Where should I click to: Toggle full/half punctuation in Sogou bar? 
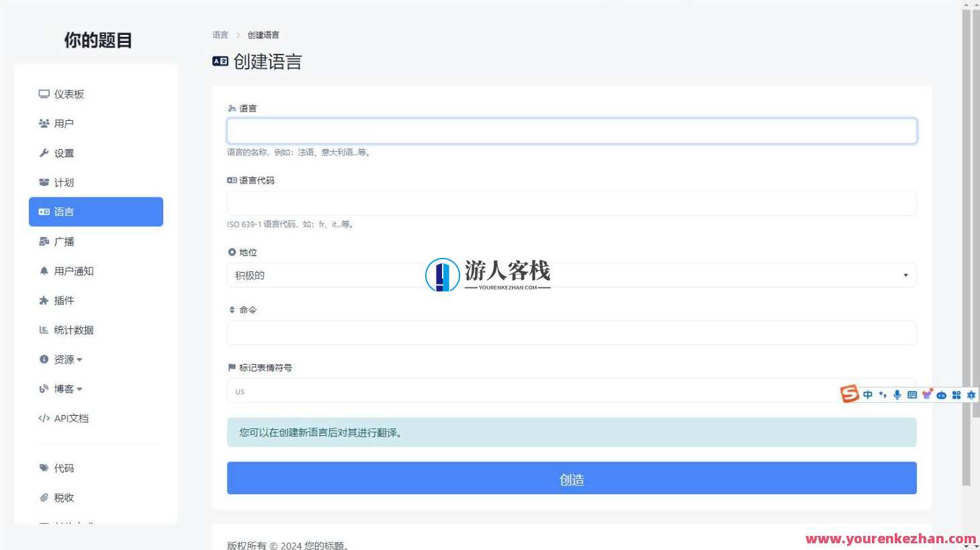(x=883, y=395)
